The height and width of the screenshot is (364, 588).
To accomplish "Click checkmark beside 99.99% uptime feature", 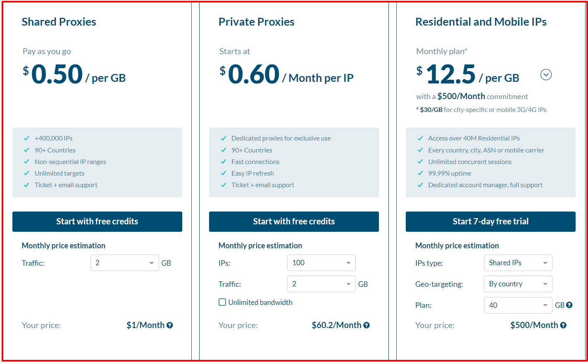I will 420,173.
